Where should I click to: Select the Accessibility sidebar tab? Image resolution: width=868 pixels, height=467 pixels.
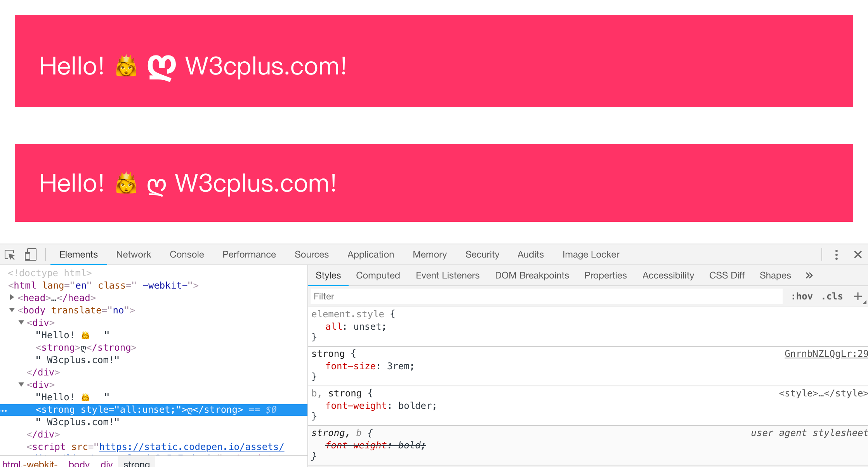pos(668,275)
